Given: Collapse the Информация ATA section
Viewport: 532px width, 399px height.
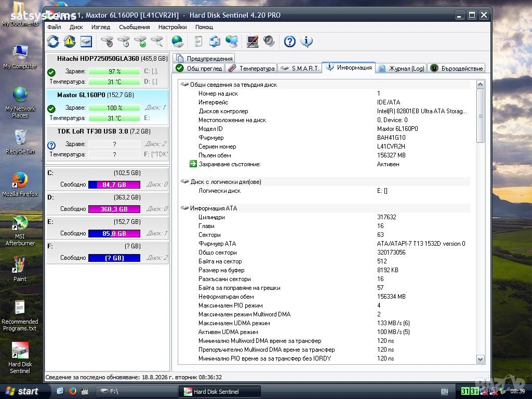Looking at the screenshot, I should (185, 208).
